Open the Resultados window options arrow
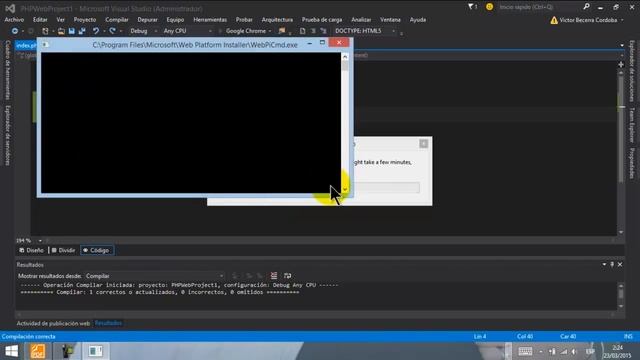 604,264
